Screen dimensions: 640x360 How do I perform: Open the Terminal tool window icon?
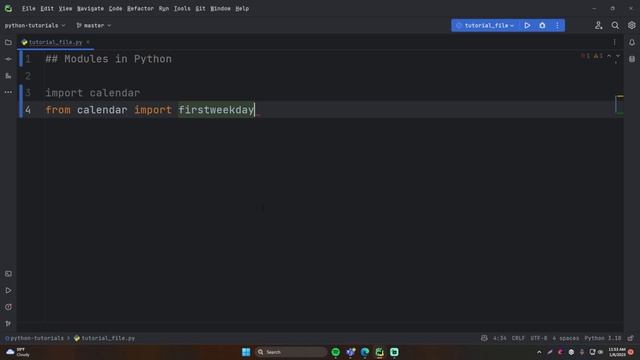(8, 273)
